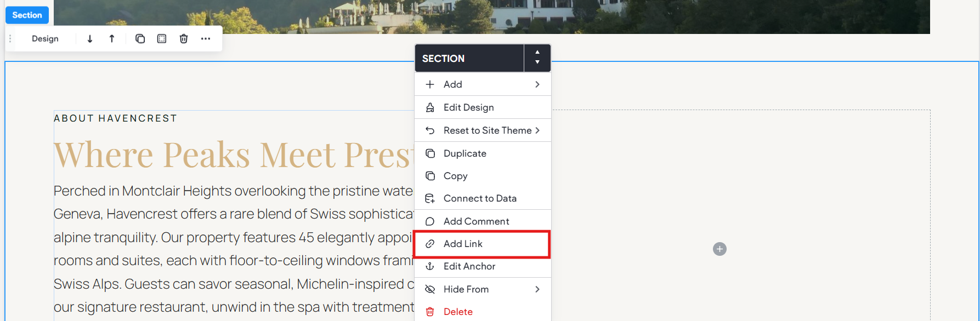Open the Design button in section toolbar
Image resolution: width=980 pixels, height=321 pixels.
(x=45, y=39)
